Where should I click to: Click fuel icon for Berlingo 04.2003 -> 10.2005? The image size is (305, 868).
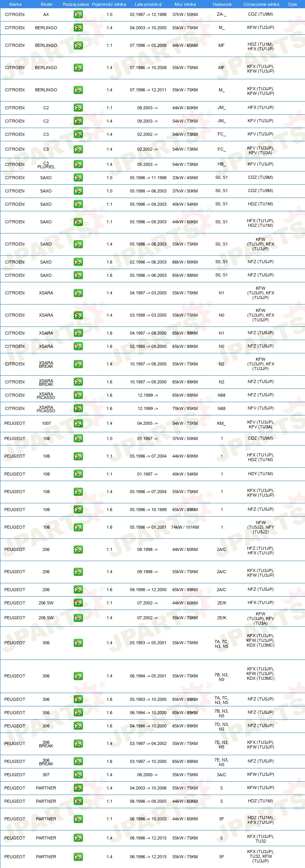[78, 28]
